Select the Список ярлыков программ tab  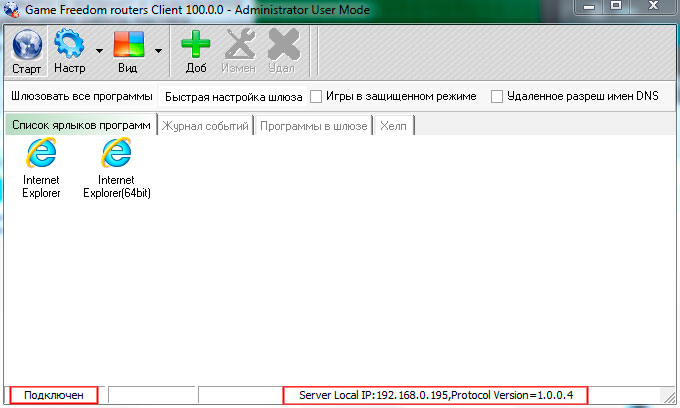pyautogui.click(x=81, y=125)
